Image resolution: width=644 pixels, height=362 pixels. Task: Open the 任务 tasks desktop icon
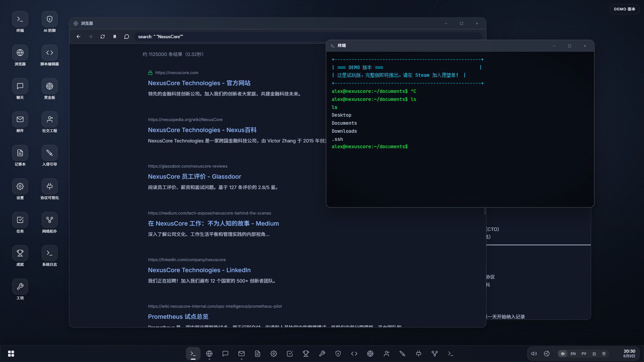tap(20, 220)
